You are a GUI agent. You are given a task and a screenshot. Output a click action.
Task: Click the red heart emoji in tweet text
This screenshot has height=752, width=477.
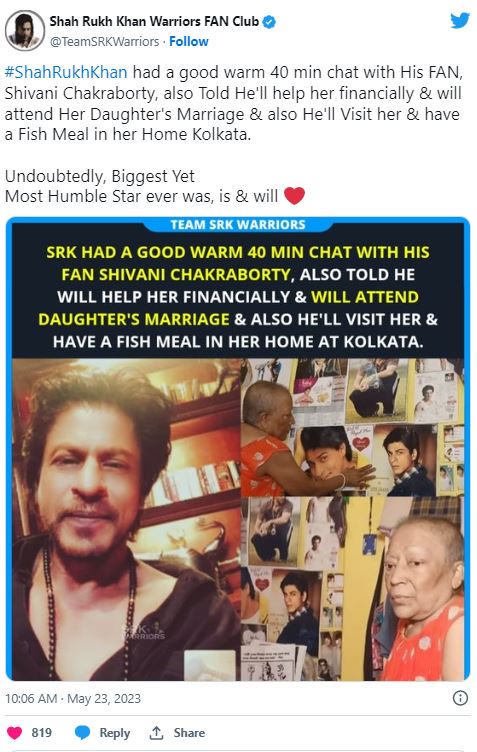(x=294, y=196)
